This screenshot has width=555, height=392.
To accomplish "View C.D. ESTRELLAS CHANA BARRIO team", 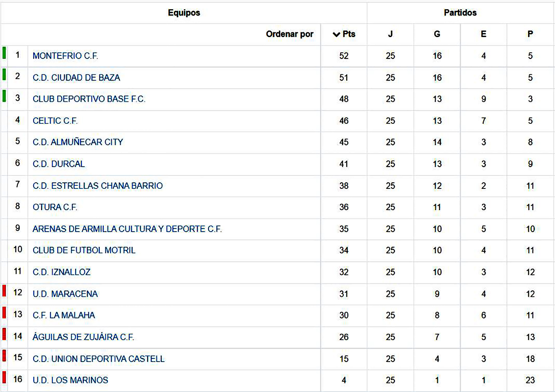I will [x=98, y=186].
